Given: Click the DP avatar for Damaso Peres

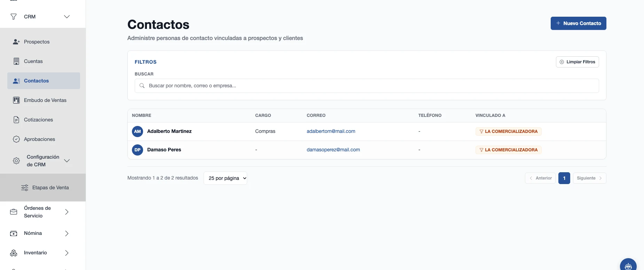Looking at the screenshot, I should [138, 150].
